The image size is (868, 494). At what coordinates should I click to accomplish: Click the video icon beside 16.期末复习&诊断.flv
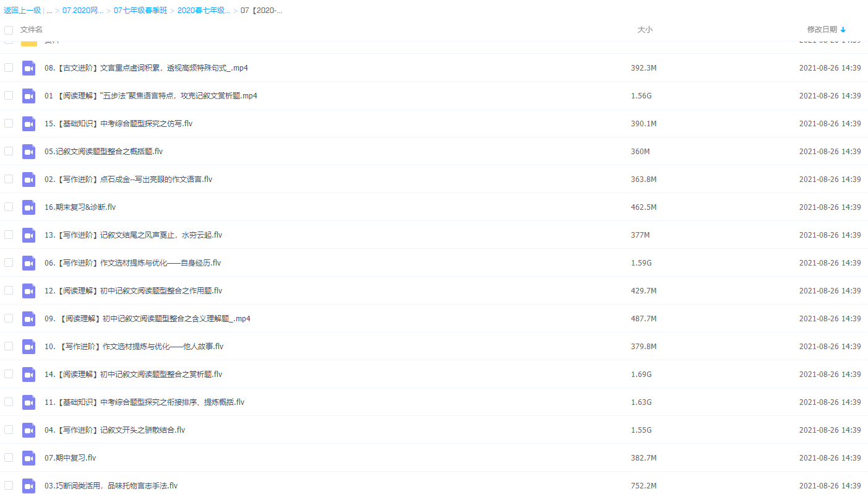click(x=28, y=207)
